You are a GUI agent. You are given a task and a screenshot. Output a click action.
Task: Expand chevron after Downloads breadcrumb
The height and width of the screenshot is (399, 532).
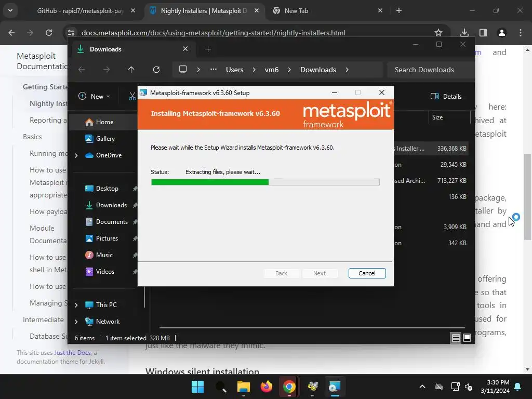347,70
